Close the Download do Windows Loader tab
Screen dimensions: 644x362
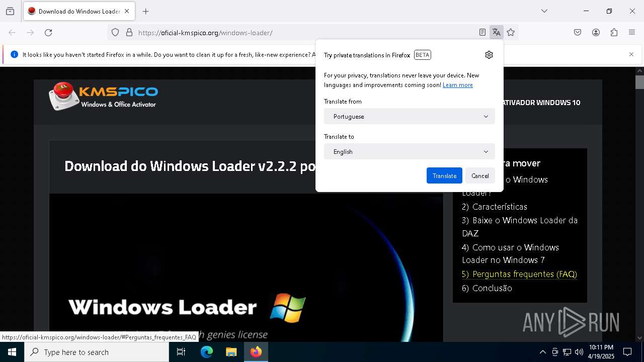127,11
